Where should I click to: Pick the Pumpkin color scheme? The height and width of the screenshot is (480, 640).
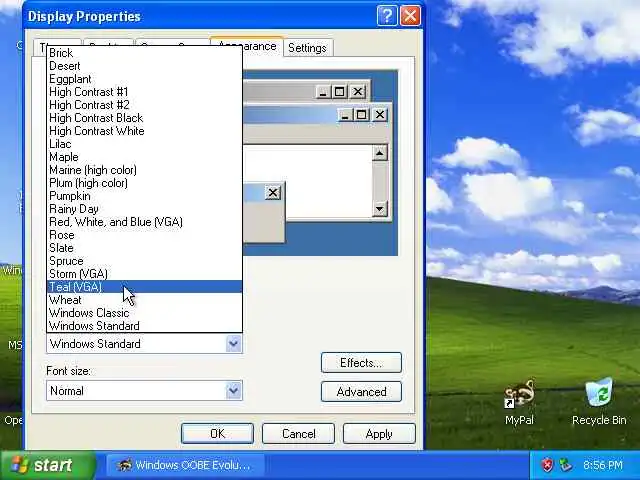click(x=144, y=196)
